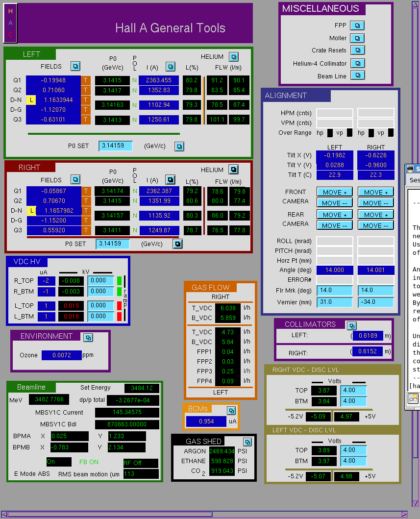The image size is (420, 519).
Task: Click the LEFT arm P0 SET field 3.14159
Action: coord(116,146)
